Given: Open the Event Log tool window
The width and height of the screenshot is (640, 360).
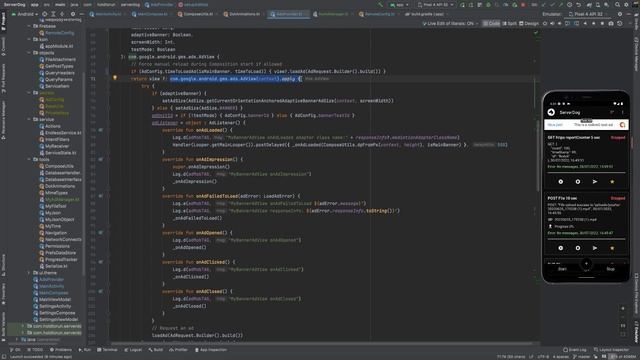Looking at the screenshot, I should click(x=575, y=350).
